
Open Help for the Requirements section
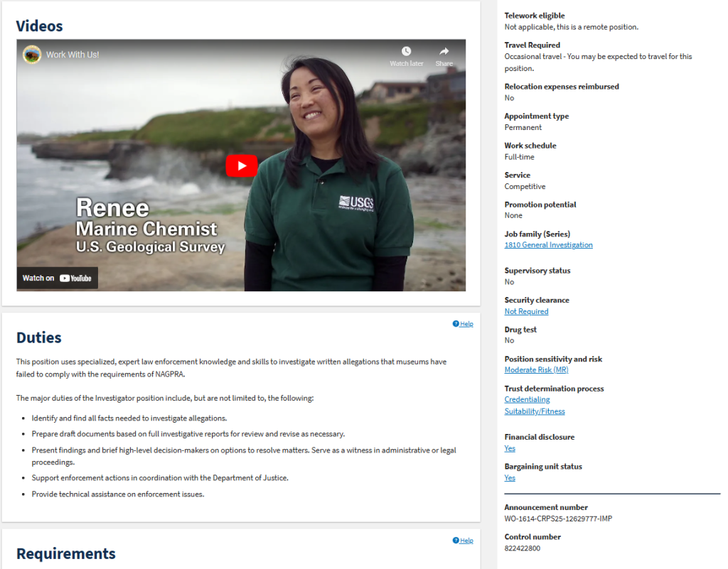(463, 541)
